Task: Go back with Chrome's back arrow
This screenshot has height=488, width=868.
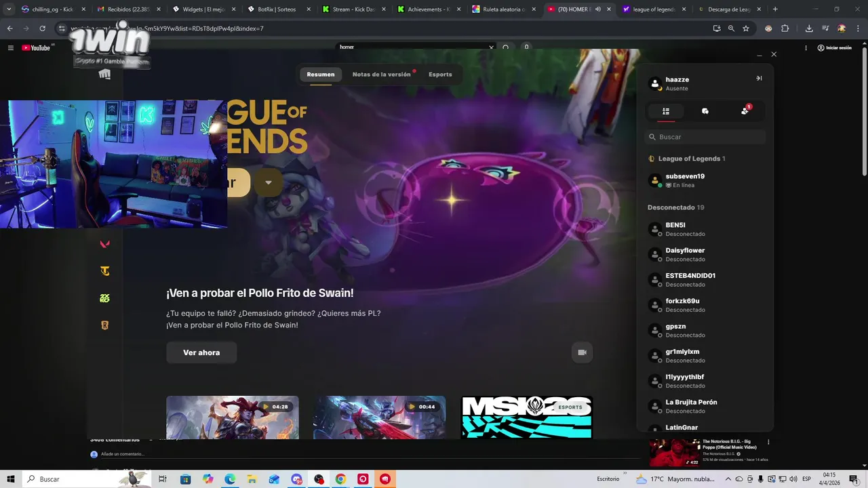Action: (10, 28)
